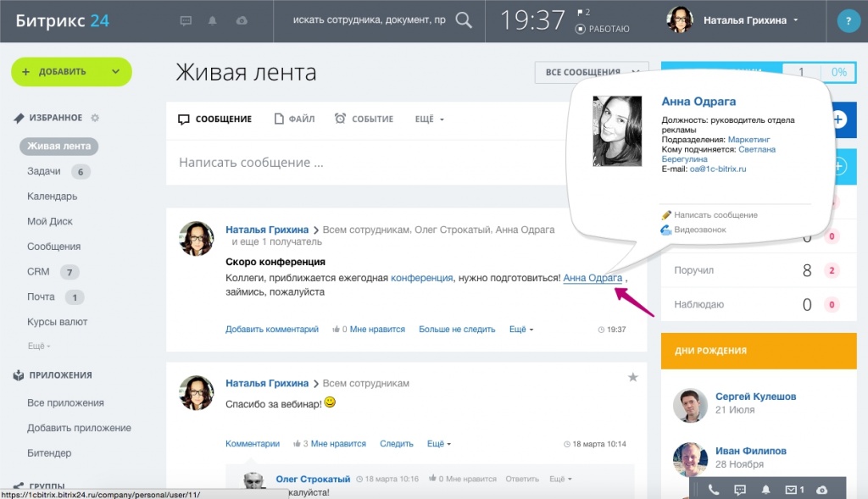The height and width of the screenshot is (499, 868).
Task: Click Наталья Грихина avatar in header
Action: coord(680,20)
